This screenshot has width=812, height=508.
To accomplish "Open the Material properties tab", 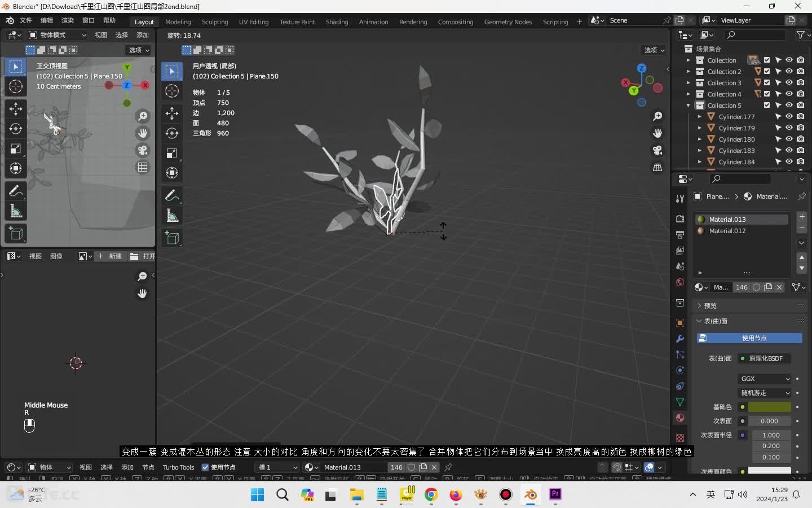I will [680, 418].
